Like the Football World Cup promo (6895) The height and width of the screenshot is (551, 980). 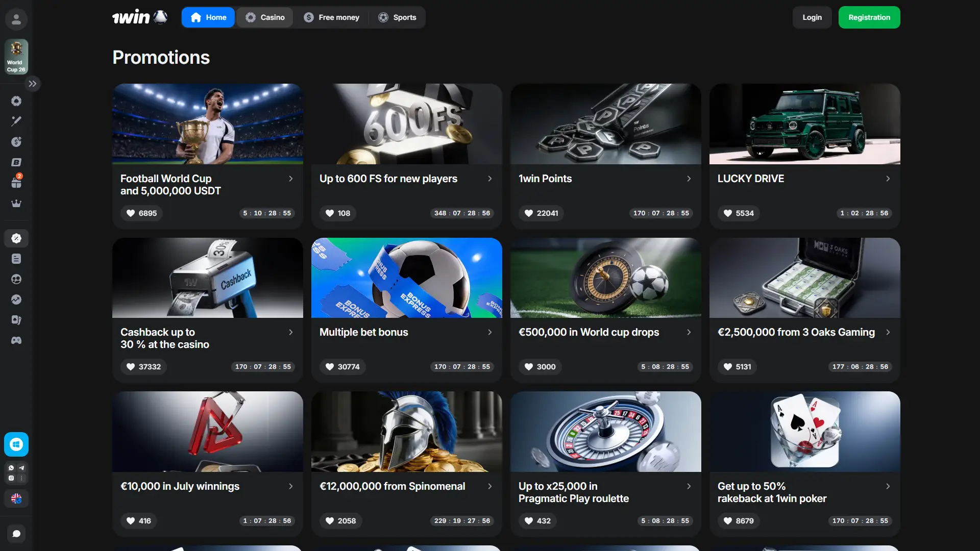[141, 213]
